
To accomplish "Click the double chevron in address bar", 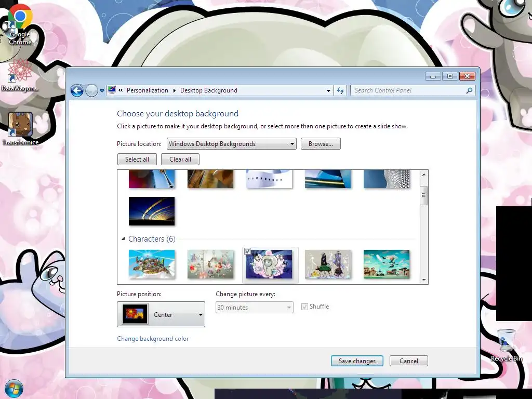I will point(121,90).
